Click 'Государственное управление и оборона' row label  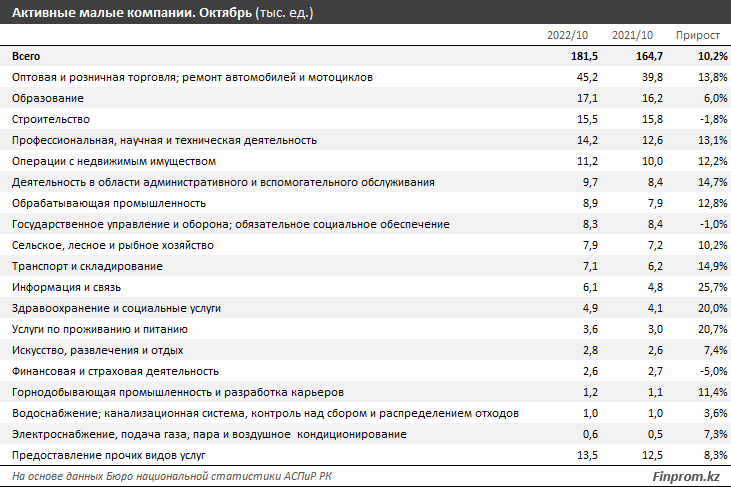(x=231, y=224)
